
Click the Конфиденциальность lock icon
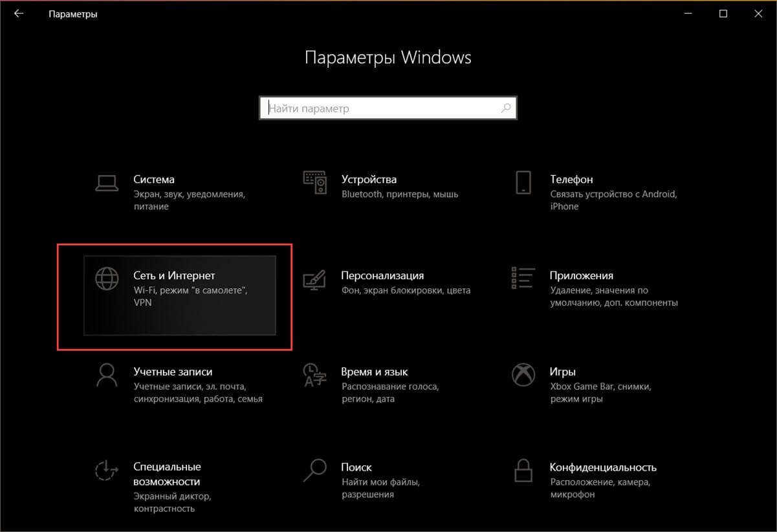point(523,470)
